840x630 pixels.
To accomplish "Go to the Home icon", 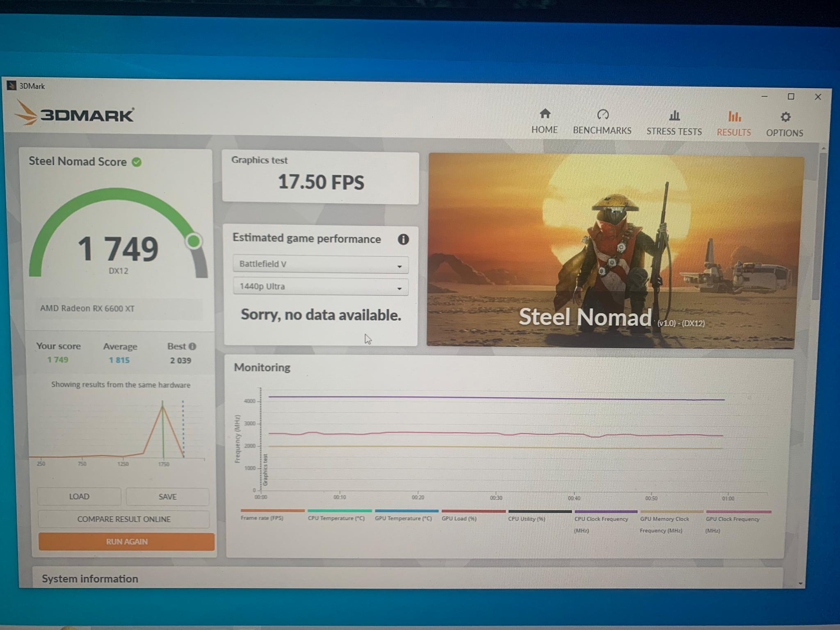I will pyautogui.click(x=545, y=113).
